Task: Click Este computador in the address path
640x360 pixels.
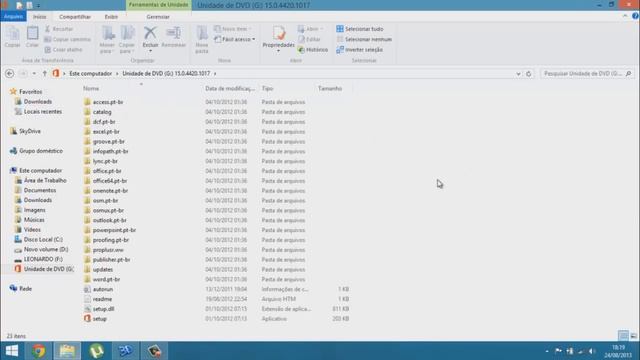Action: [x=90, y=73]
